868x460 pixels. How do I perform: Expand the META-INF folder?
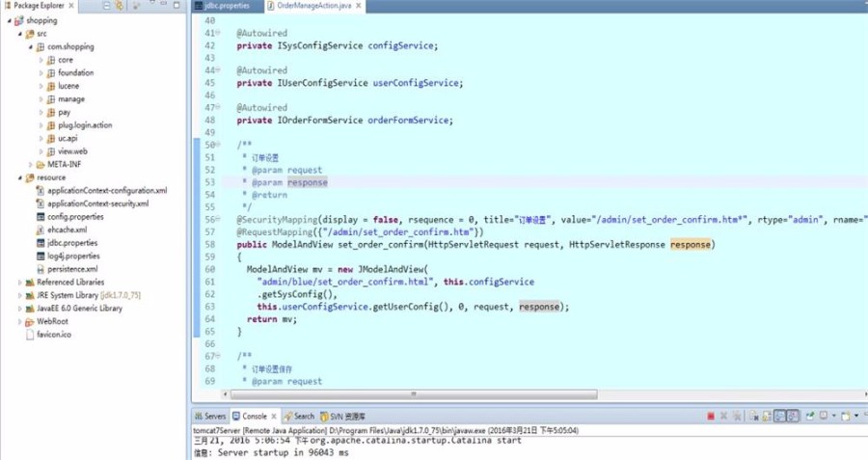click(31, 164)
